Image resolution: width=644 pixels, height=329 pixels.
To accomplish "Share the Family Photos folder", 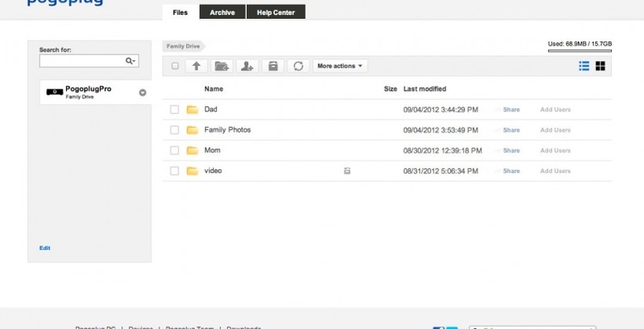I will point(511,130).
